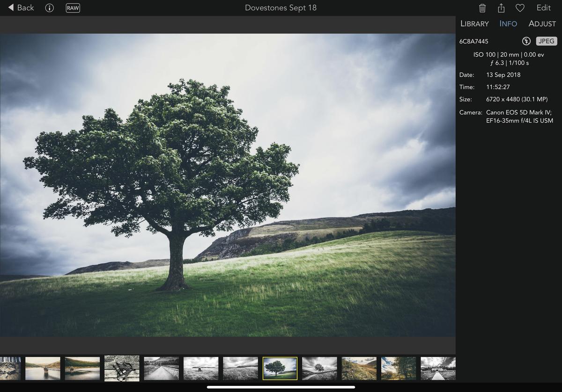
Task: Tap the Edit button
Action: click(544, 7)
